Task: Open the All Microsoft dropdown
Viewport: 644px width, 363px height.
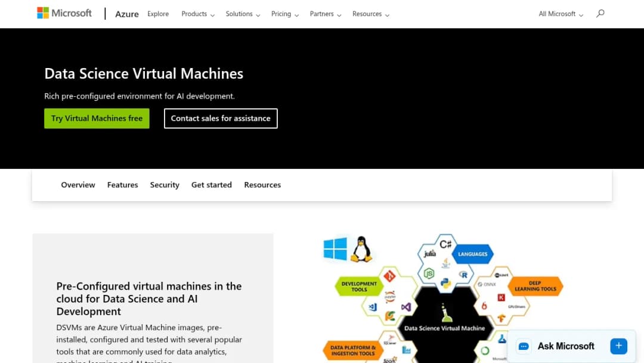Action: click(561, 14)
